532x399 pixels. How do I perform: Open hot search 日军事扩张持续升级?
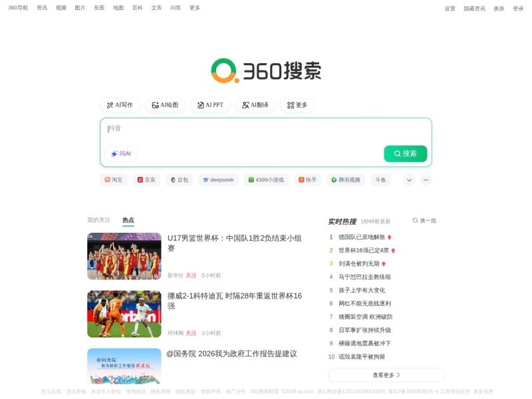(364, 330)
